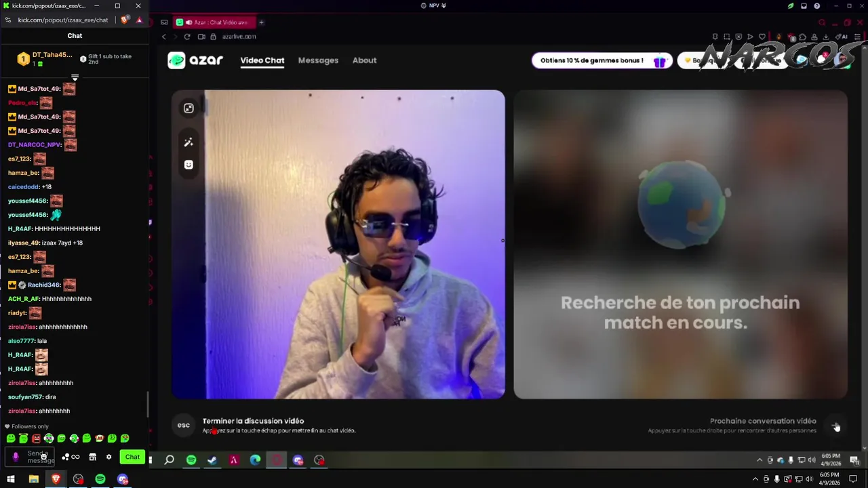The width and height of the screenshot is (868, 488).
Task: Click the volume icon in system tray
Action: coord(809,479)
